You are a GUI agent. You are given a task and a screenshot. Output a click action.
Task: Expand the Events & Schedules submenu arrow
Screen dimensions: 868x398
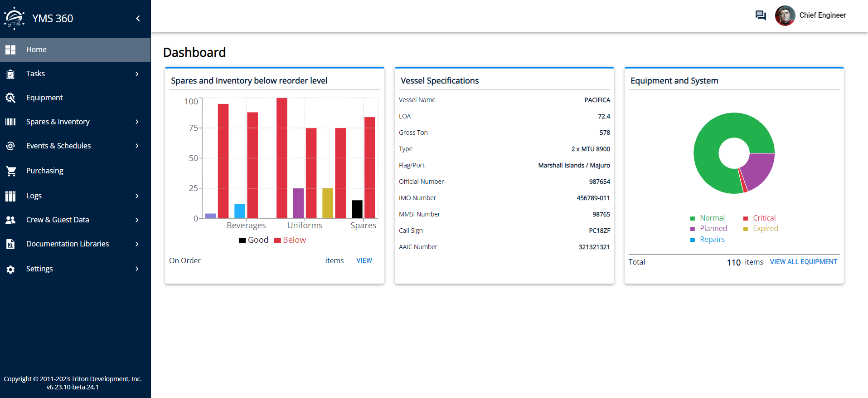(137, 146)
